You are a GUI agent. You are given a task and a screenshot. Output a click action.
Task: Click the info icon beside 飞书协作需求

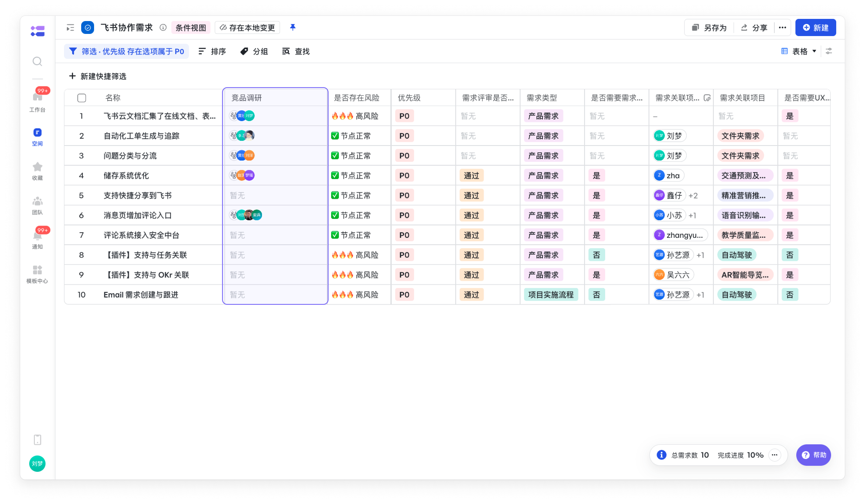[163, 27]
